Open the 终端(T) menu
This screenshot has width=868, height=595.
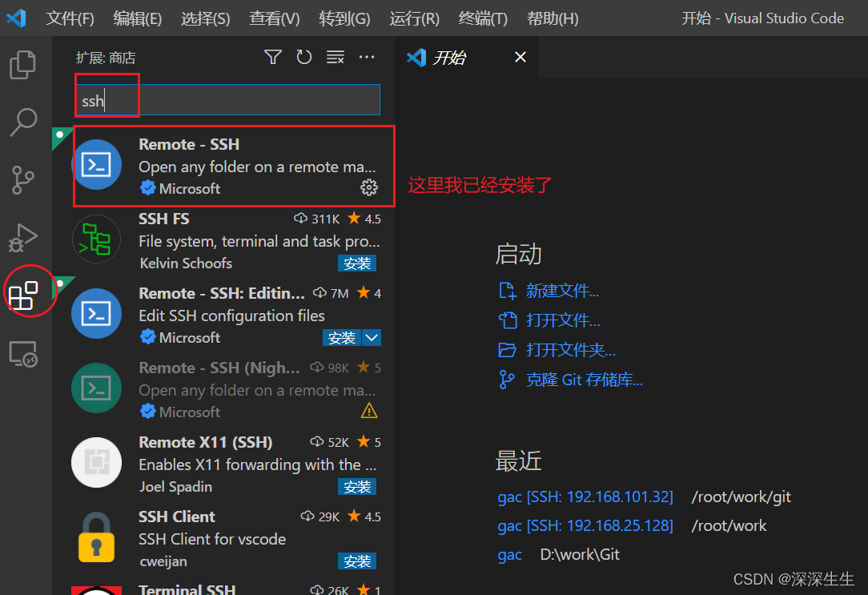point(483,18)
